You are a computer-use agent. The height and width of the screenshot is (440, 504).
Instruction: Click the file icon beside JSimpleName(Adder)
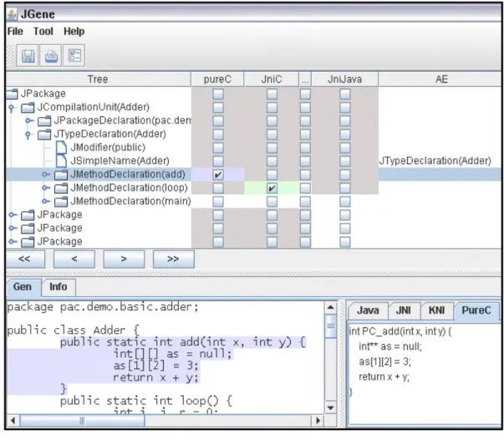(61, 161)
